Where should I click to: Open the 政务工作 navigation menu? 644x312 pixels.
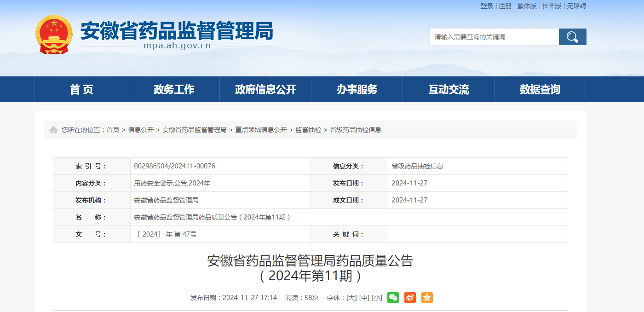[x=174, y=89]
